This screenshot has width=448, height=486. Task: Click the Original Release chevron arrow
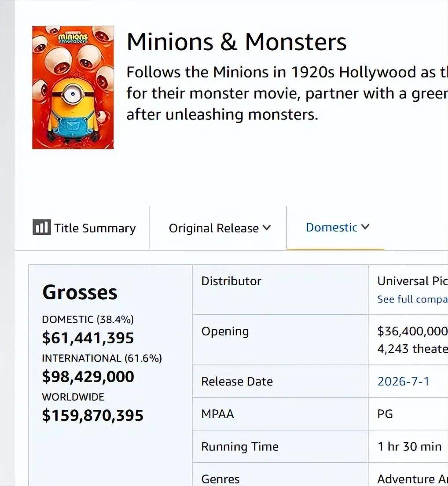point(266,228)
